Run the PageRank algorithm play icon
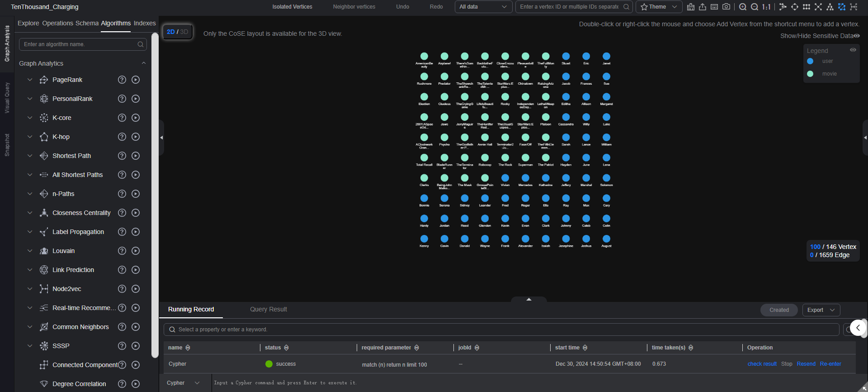868x392 pixels. tap(136, 80)
